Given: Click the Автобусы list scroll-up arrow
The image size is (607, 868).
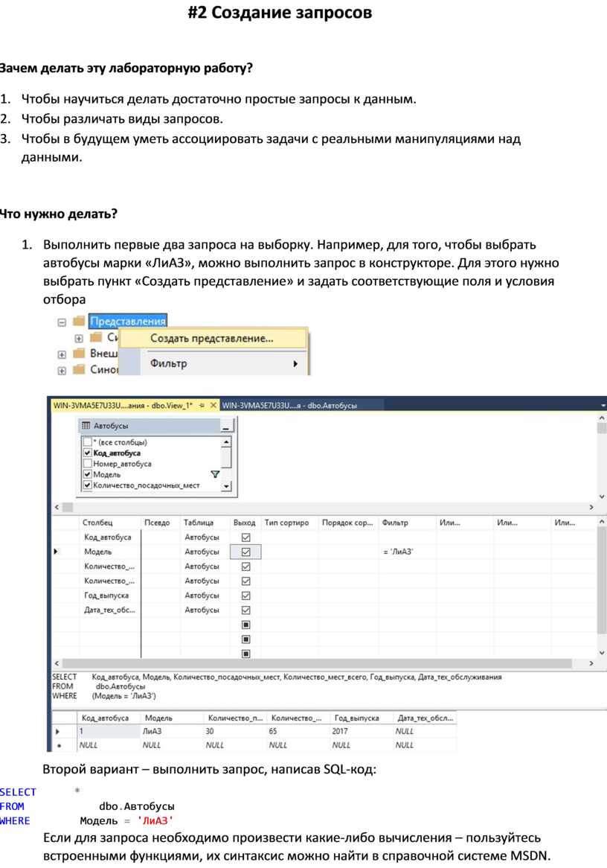Looking at the screenshot, I should 225,442.
